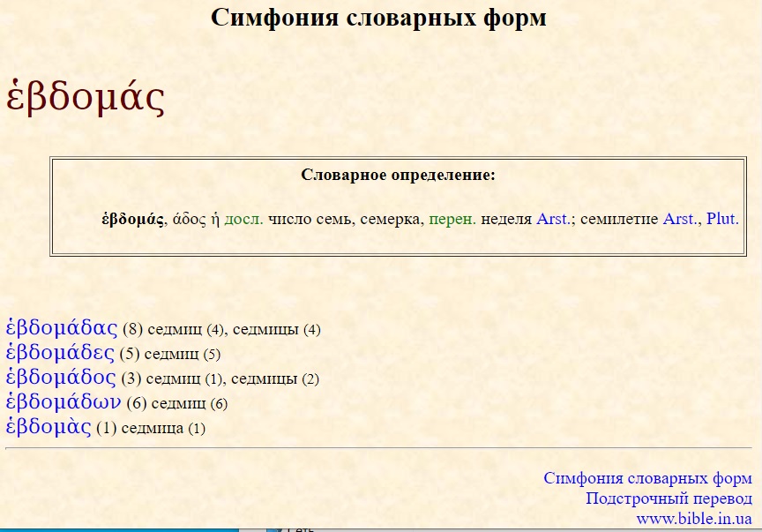Click the top page title 'Симфония словарных форм'
This screenshot has width=762, height=532.
pyautogui.click(x=378, y=17)
